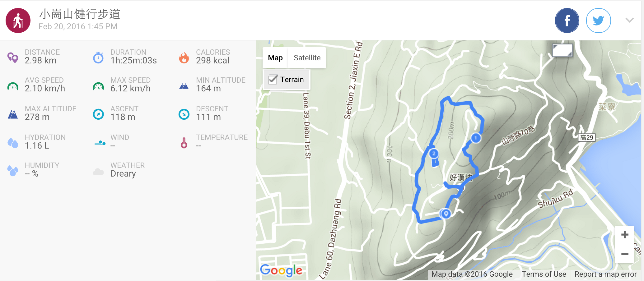Click Report a map error link
Image resolution: width=644 pixels, height=281 pixels.
pyautogui.click(x=605, y=274)
